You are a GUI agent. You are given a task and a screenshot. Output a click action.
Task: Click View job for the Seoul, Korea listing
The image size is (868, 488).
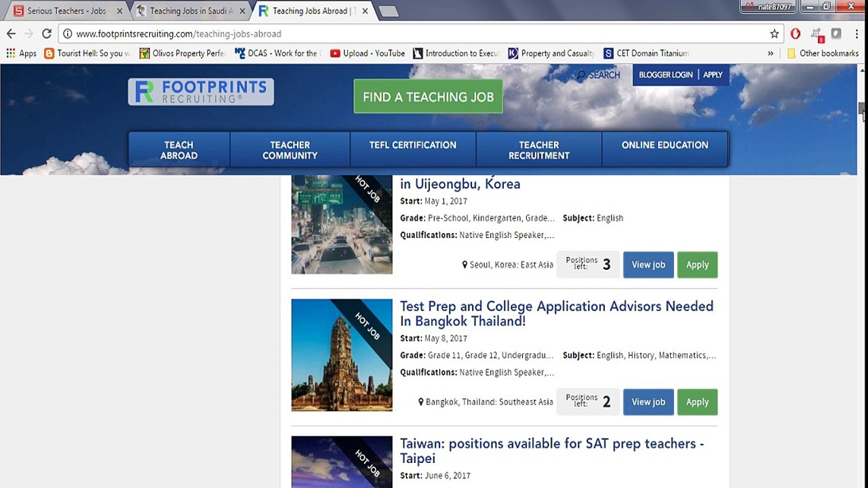648,265
